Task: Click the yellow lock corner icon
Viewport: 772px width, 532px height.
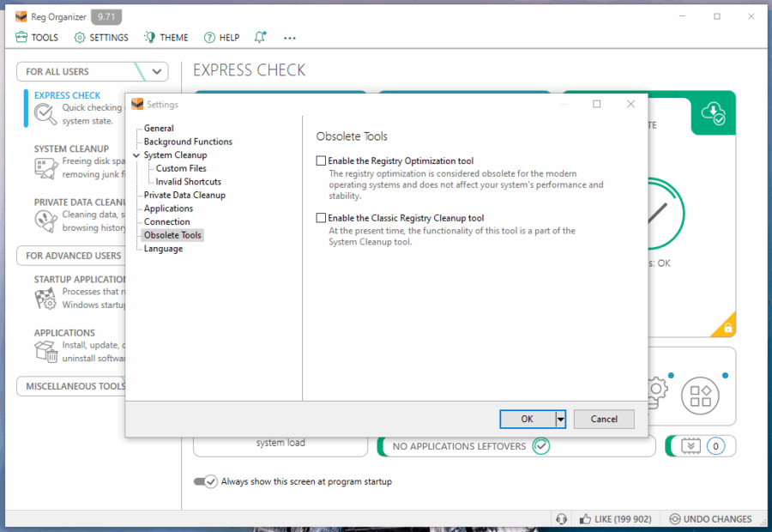Action: coord(727,327)
